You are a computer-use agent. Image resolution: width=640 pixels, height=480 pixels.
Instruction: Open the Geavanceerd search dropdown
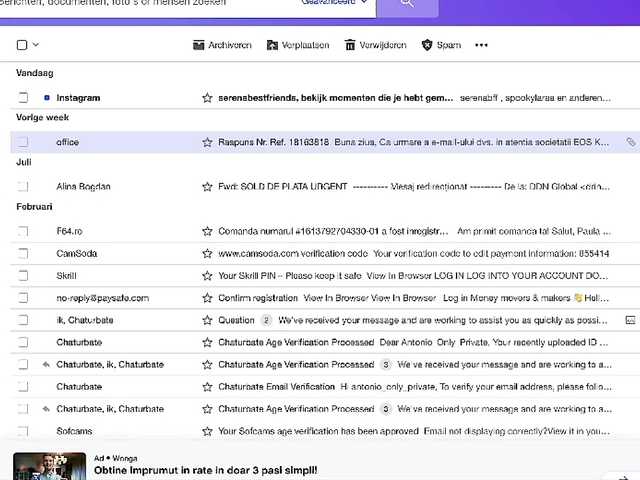(334, 2)
